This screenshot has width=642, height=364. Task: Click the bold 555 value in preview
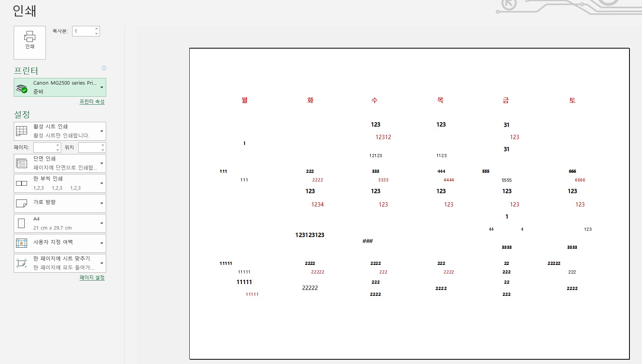click(486, 171)
